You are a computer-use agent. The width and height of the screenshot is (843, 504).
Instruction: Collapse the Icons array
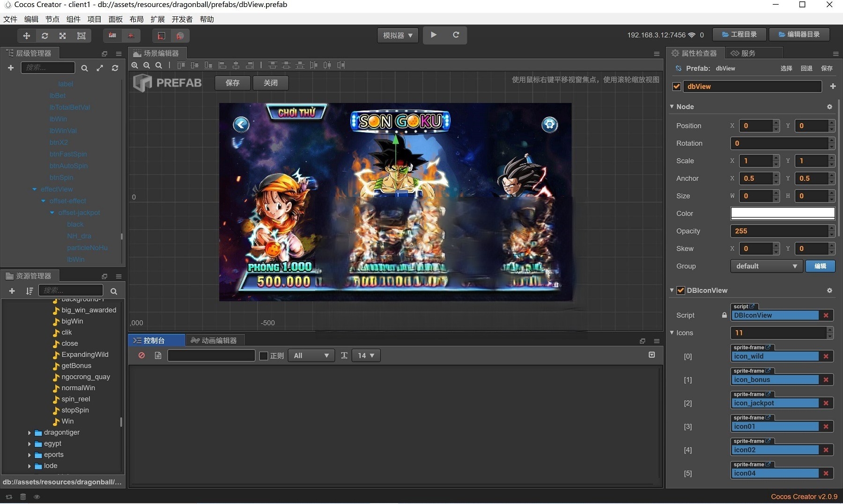click(x=672, y=333)
